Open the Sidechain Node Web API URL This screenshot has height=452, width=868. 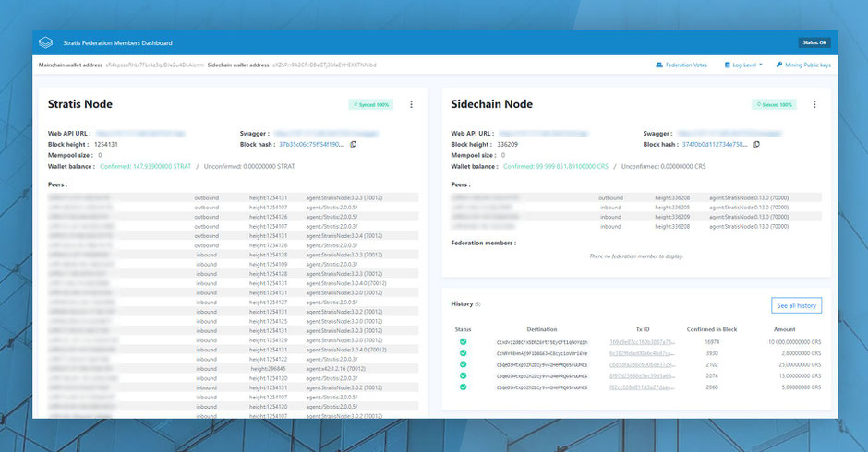point(543,134)
